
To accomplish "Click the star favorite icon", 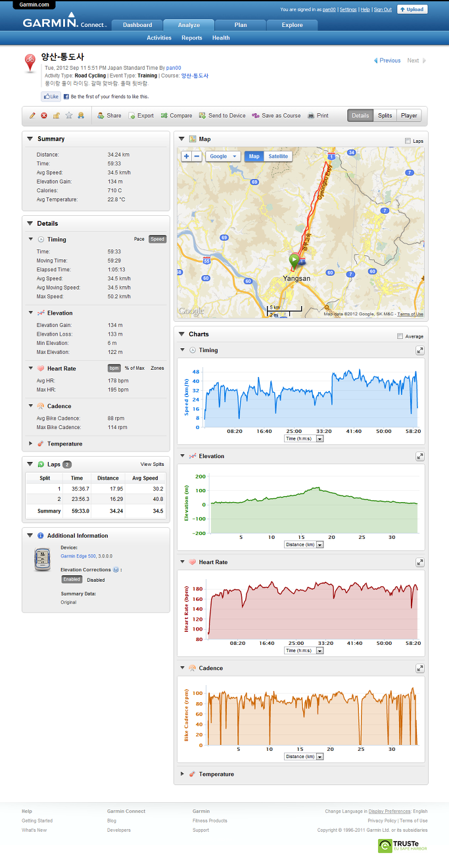I will [68, 115].
